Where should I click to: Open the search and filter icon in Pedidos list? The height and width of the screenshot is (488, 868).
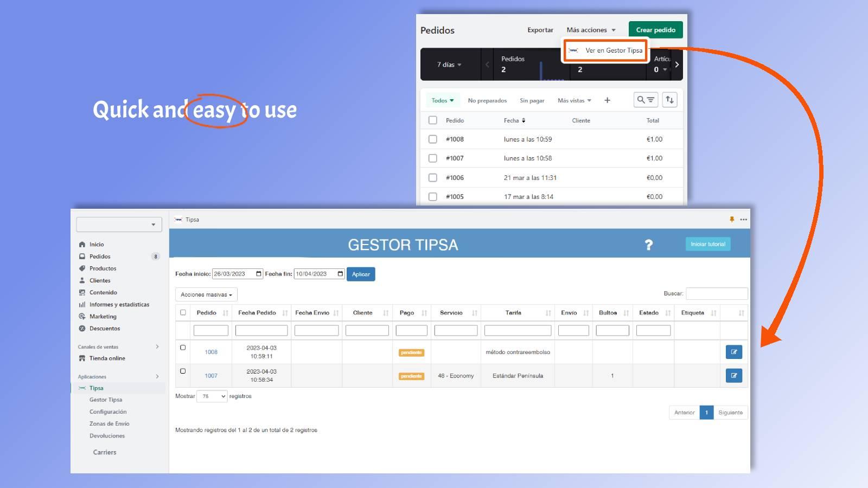click(646, 100)
